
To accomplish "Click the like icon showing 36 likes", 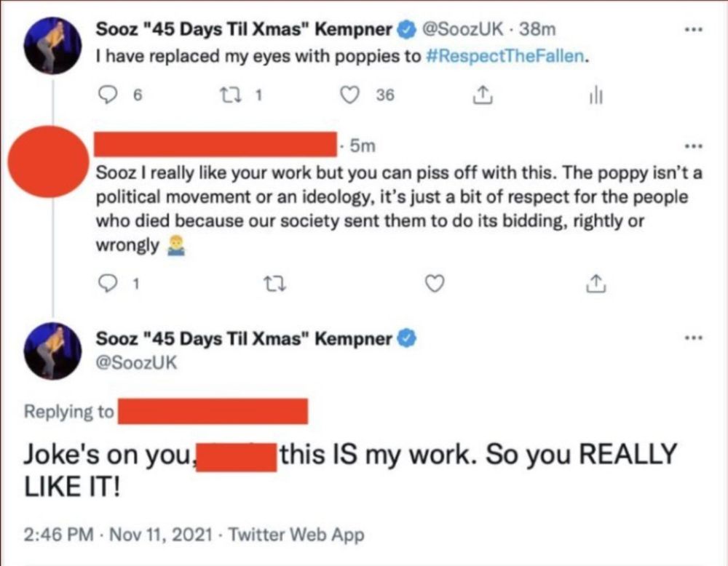I will (x=350, y=95).
